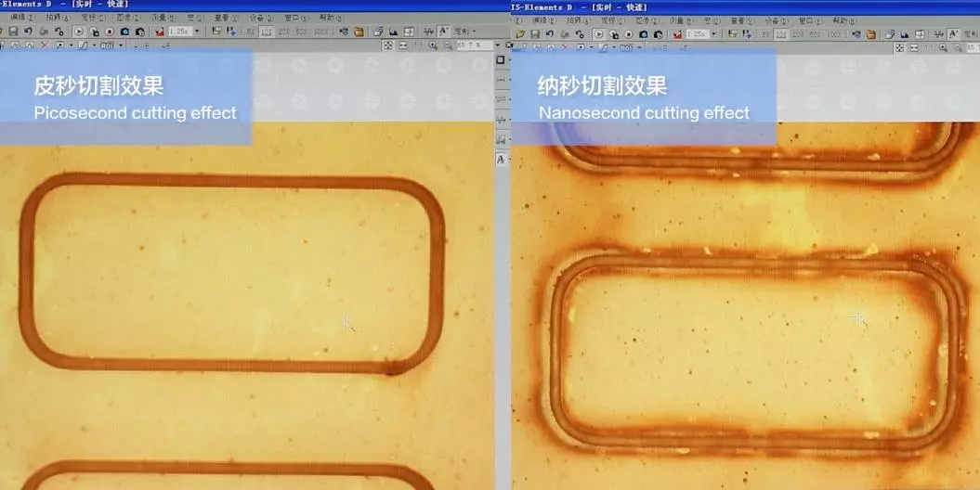Click first camera capture icon, left window
The width and height of the screenshot is (980, 490).
point(125,32)
